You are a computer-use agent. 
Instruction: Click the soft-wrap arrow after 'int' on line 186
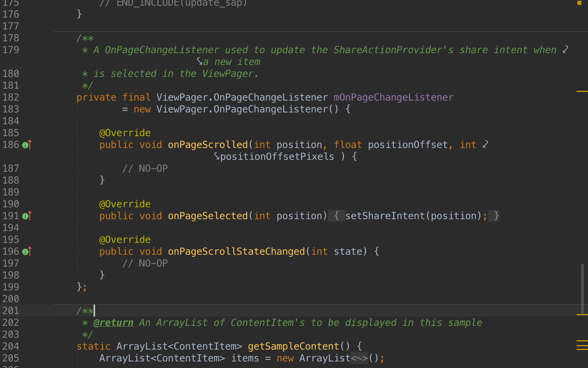(x=485, y=144)
